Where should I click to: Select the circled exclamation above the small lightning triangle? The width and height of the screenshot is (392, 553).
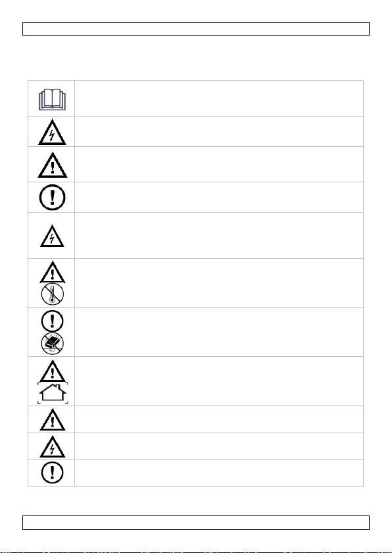pyautogui.click(x=52, y=197)
